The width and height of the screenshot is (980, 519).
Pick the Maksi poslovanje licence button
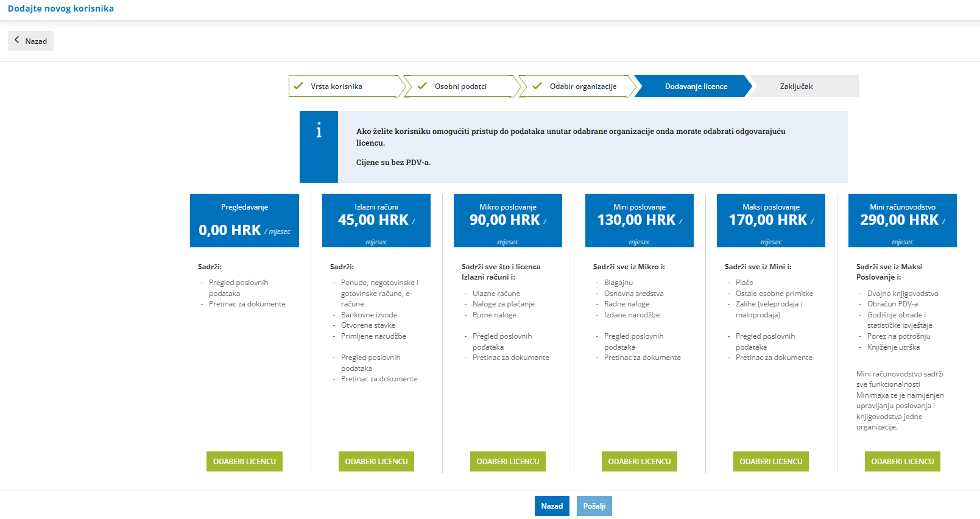tap(771, 462)
